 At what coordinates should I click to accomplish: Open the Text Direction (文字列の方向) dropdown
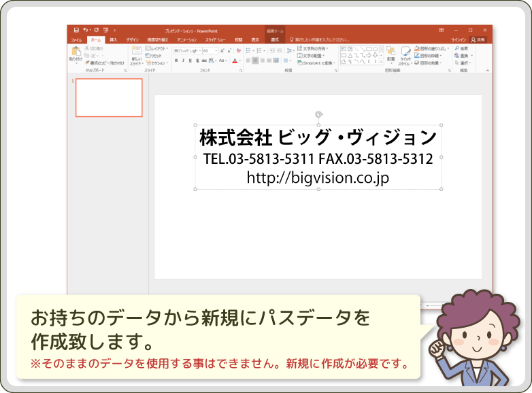[x=312, y=48]
